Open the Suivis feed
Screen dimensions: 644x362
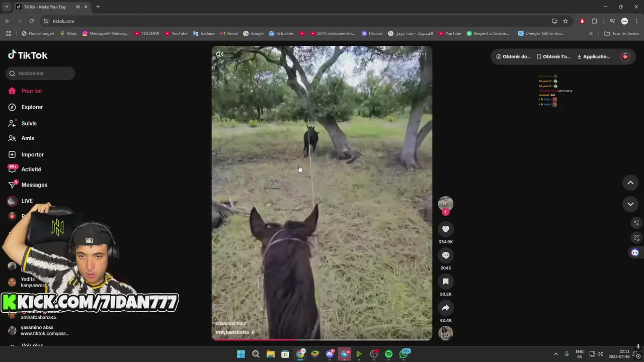pyautogui.click(x=29, y=123)
